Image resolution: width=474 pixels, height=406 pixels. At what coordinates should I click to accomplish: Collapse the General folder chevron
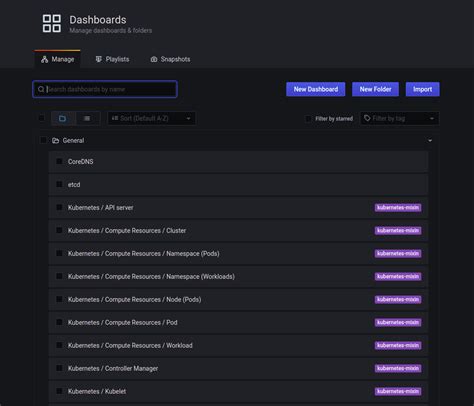click(430, 141)
